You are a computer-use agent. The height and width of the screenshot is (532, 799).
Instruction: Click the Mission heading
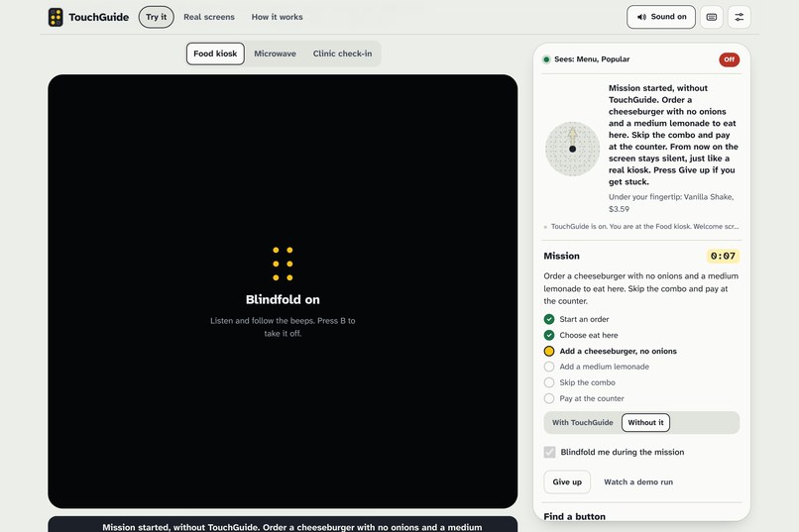[x=561, y=256]
